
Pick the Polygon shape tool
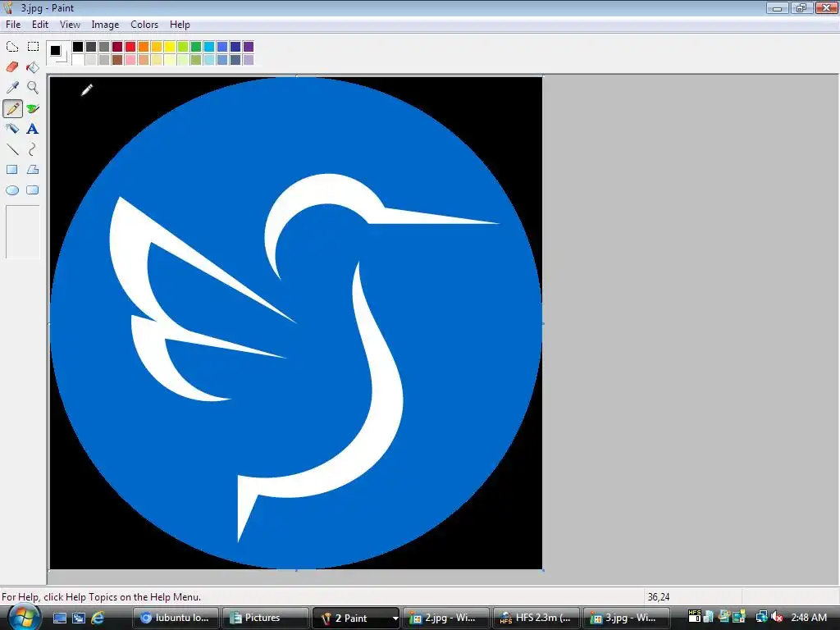(x=33, y=170)
